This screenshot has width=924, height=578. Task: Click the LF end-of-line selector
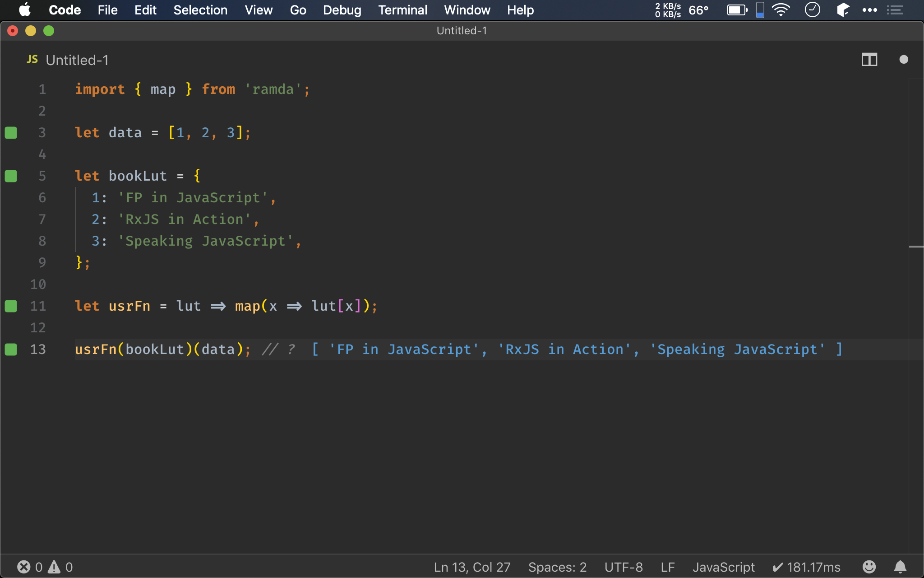pyautogui.click(x=668, y=567)
